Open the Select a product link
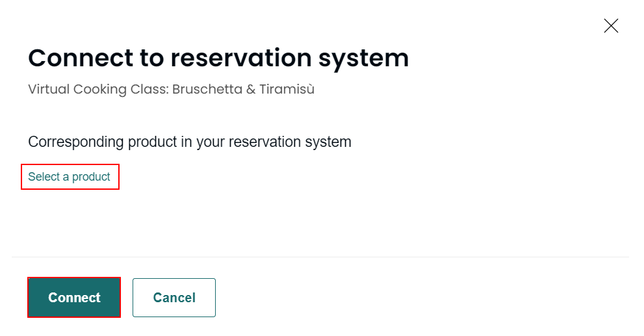 click(70, 177)
